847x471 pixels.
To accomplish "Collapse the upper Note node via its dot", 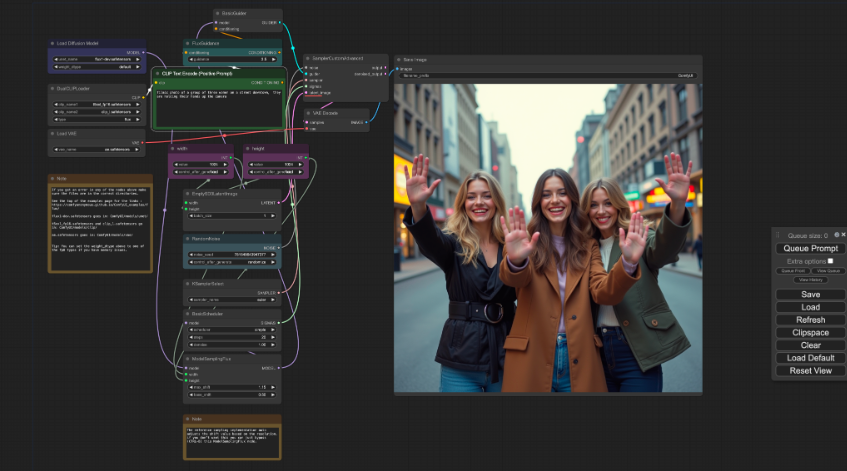I will point(52,178).
